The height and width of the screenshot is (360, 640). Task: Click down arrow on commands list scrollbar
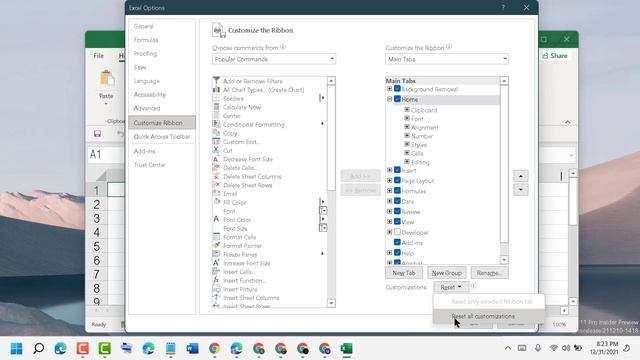point(331,303)
